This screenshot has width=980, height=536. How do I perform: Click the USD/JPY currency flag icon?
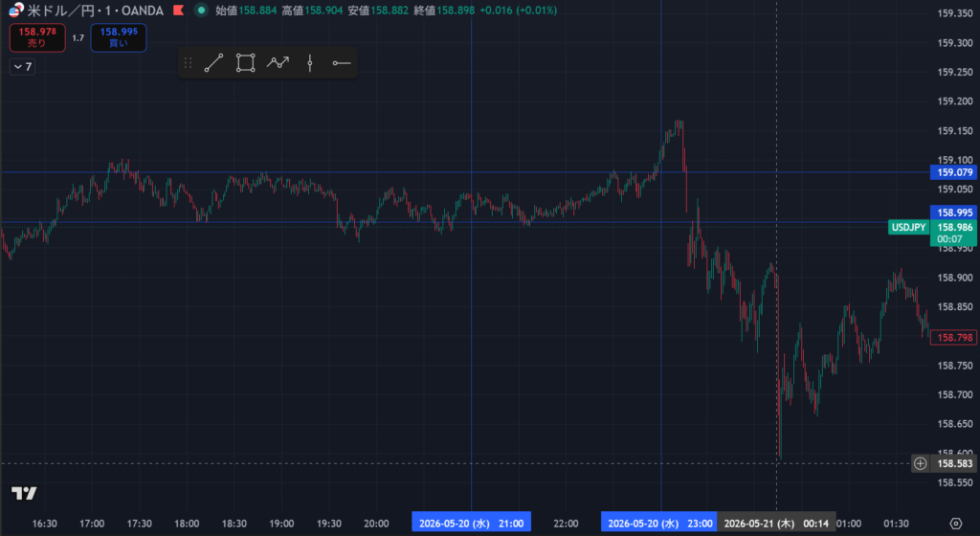[x=16, y=10]
